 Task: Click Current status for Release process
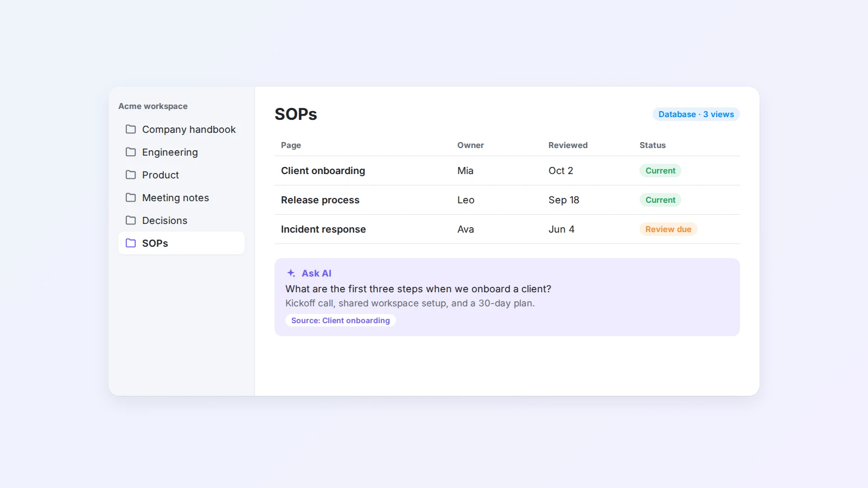660,200
